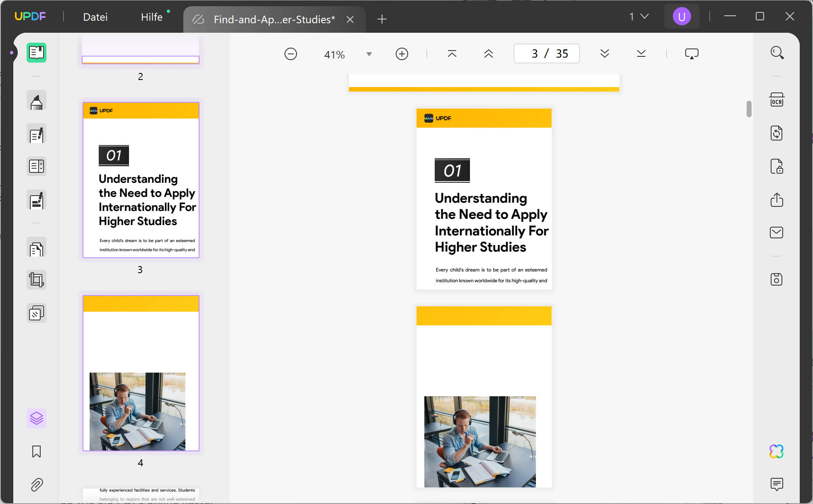Open the UPDF AI assistant icon
Image resolution: width=813 pixels, height=504 pixels.
(x=776, y=451)
